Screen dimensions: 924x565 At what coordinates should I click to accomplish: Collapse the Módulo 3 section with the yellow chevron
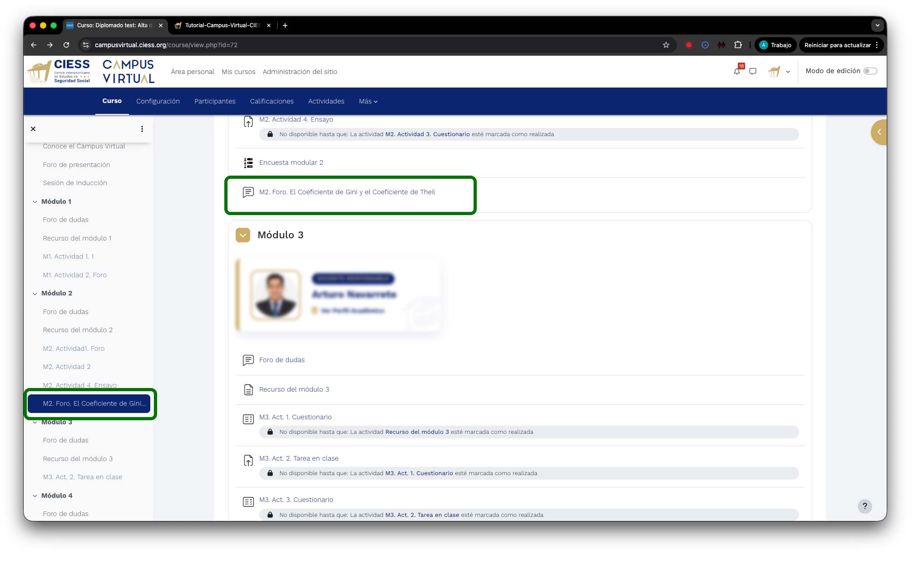coord(243,235)
